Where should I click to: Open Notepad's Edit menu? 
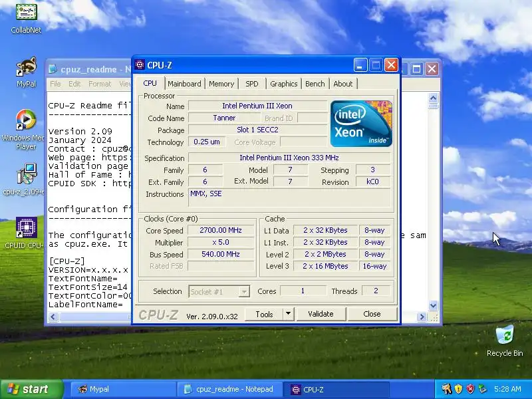pos(74,84)
